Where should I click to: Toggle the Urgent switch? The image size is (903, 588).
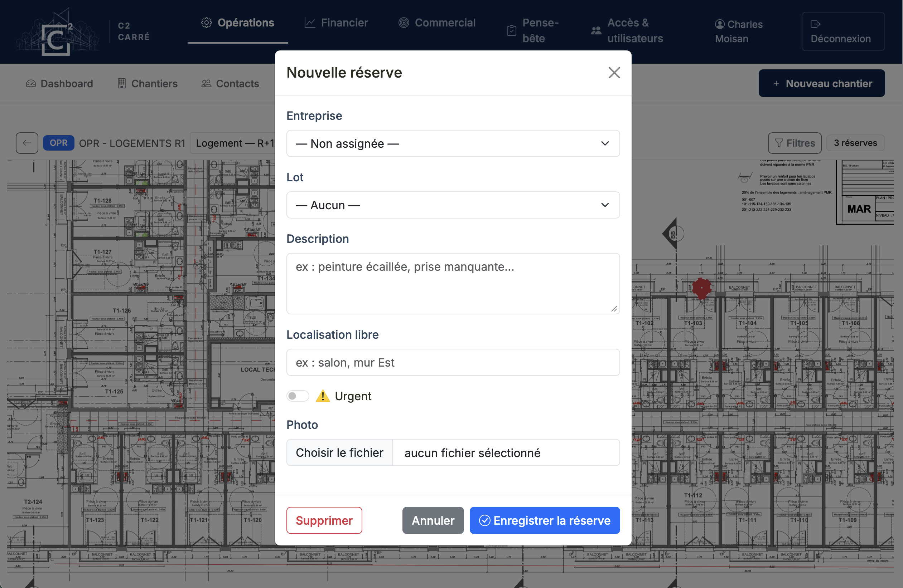coord(298,396)
